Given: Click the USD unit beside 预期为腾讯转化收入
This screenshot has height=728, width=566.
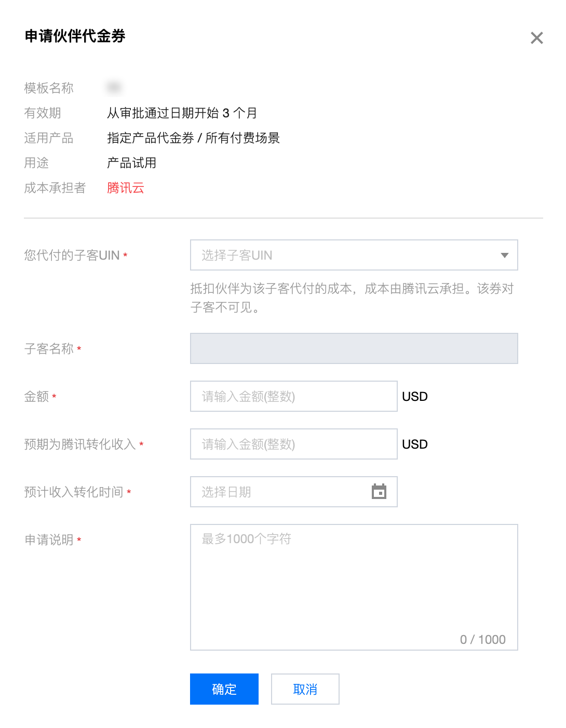Looking at the screenshot, I should click(x=415, y=444).
